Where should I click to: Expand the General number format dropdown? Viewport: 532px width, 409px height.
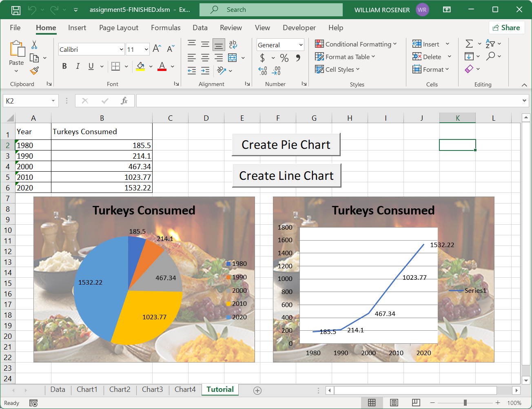pos(301,45)
